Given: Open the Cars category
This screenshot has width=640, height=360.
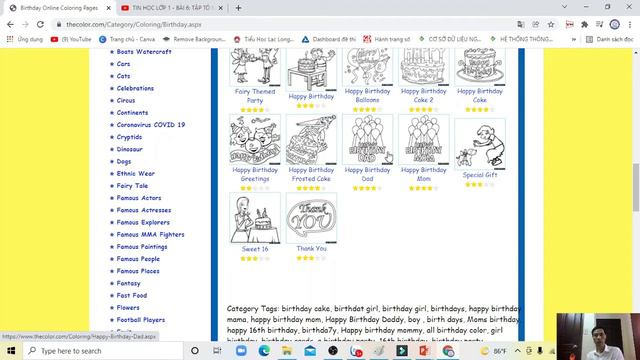Looking at the screenshot, I should point(123,64).
